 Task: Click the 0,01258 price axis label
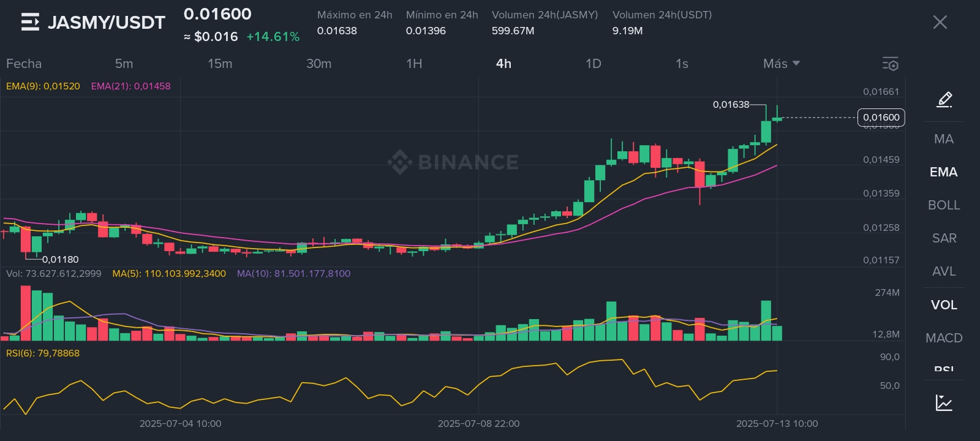coord(881,228)
